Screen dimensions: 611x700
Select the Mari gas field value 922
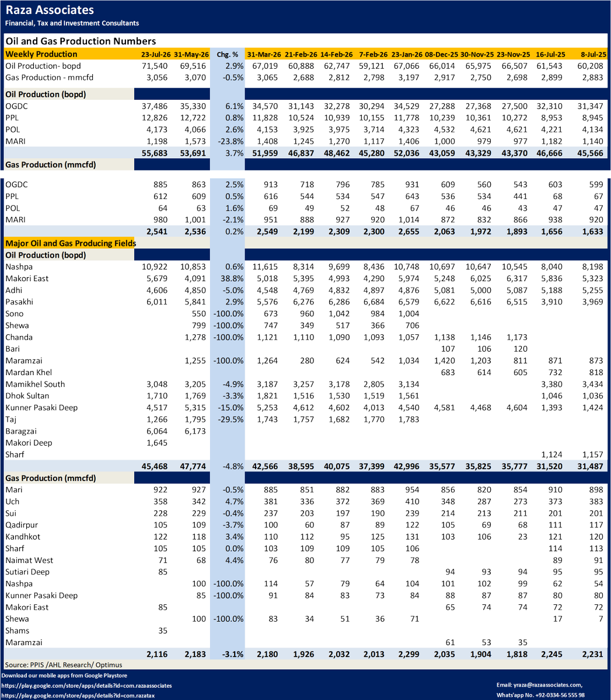(160, 489)
